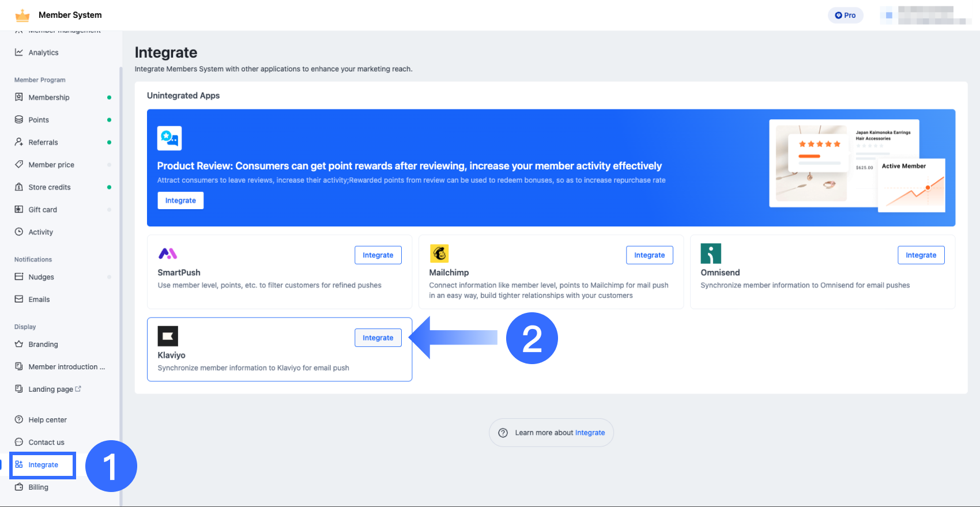Click the Referrals green status dot

point(109,142)
